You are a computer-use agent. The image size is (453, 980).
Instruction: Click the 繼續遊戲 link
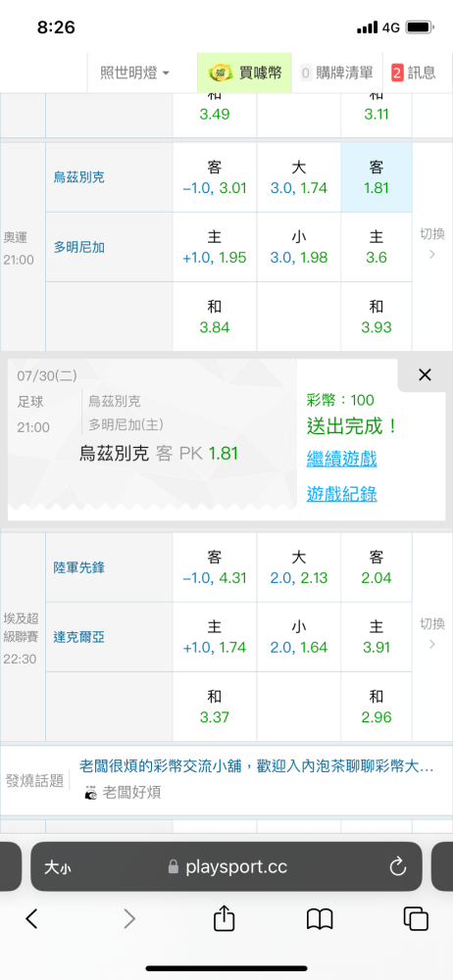[x=341, y=460]
